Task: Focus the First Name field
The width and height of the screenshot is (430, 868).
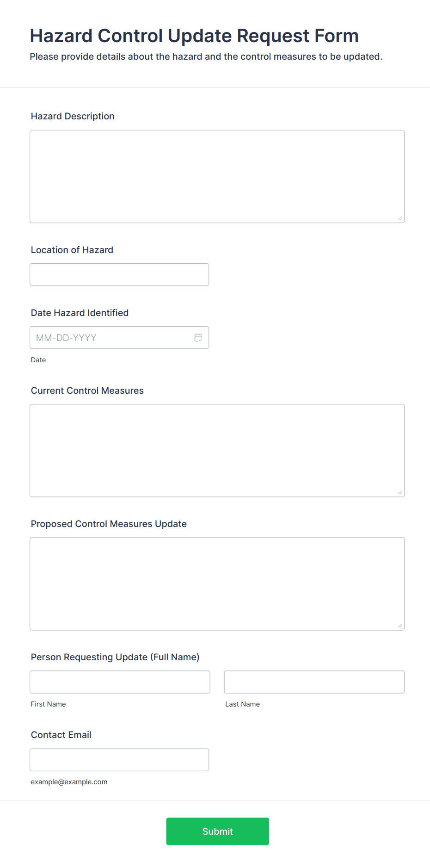Action: [x=120, y=682]
